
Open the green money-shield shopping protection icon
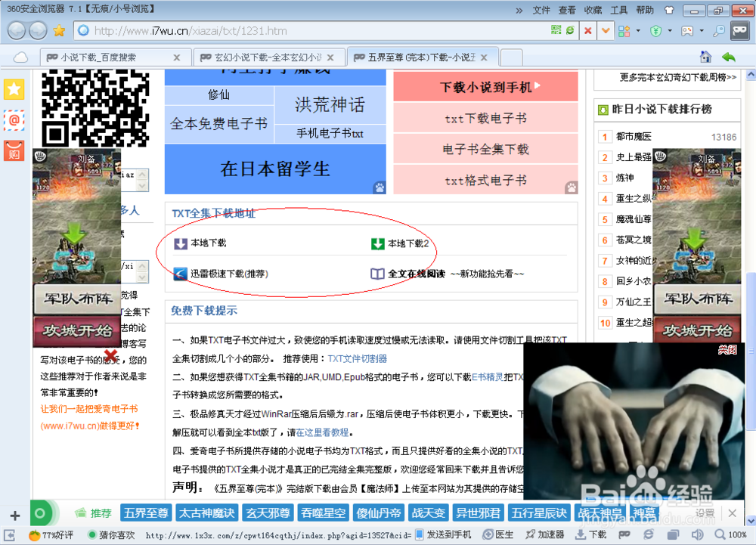click(x=655, y=30)
